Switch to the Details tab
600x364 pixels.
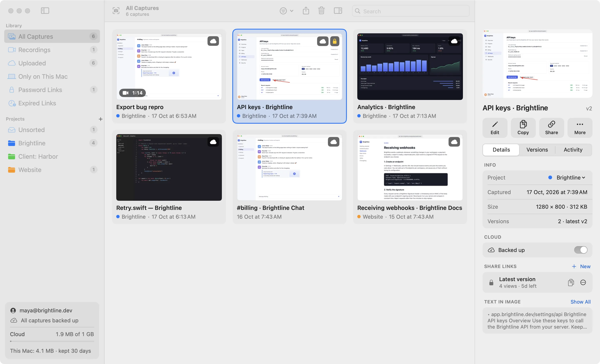501,150
